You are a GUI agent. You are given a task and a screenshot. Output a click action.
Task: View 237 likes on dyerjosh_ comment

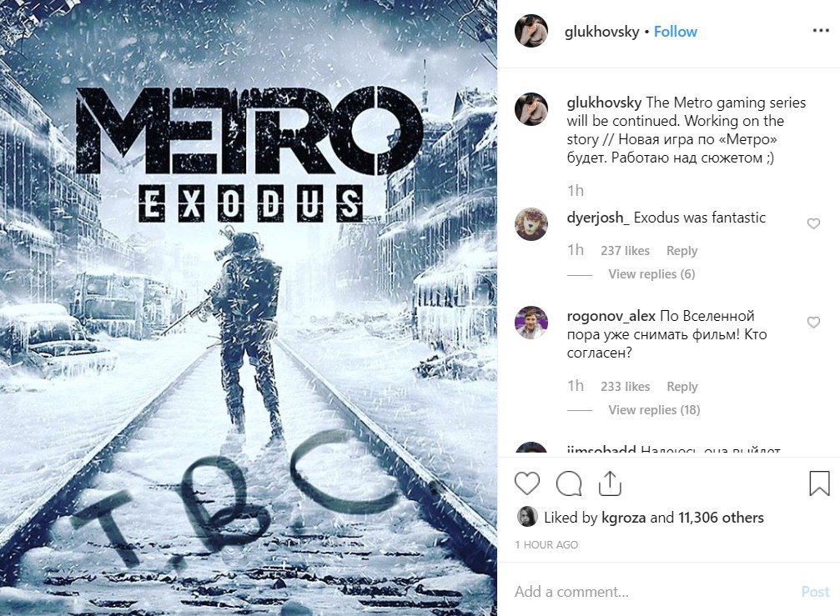(x=625, y=250)
